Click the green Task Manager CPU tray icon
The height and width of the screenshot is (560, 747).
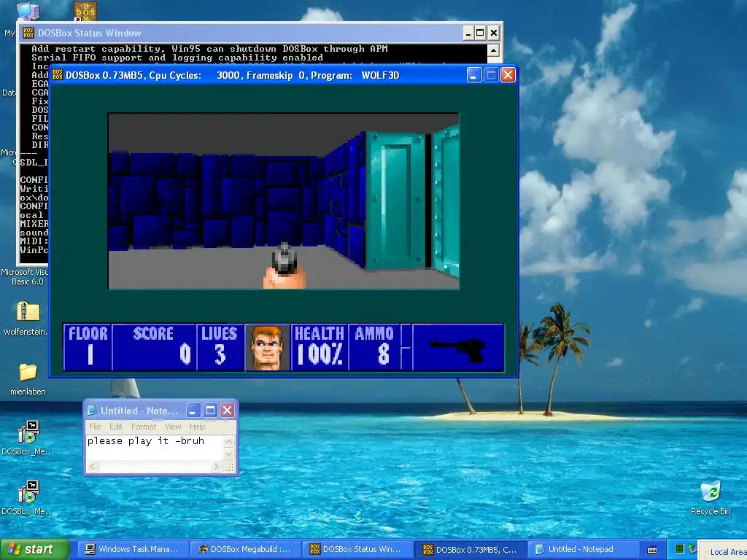coord(680,550)
